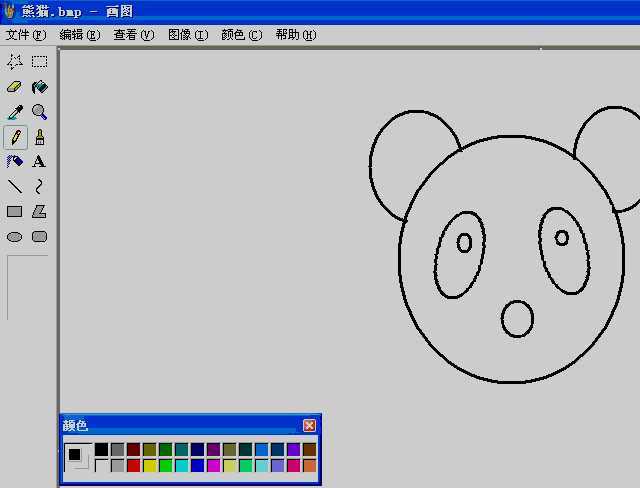Open the 颜色(C) menu

pos(242,35)
